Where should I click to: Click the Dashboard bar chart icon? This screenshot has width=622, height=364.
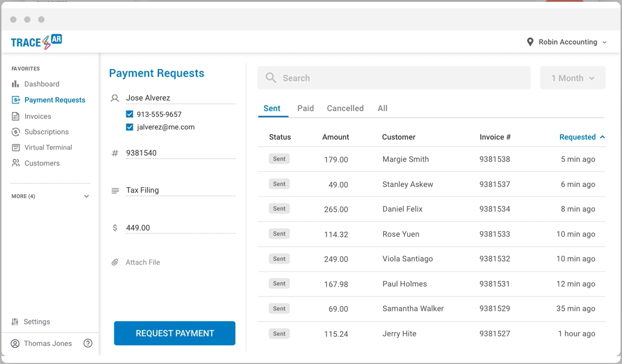pyautogui.click(x=15, y=84)
